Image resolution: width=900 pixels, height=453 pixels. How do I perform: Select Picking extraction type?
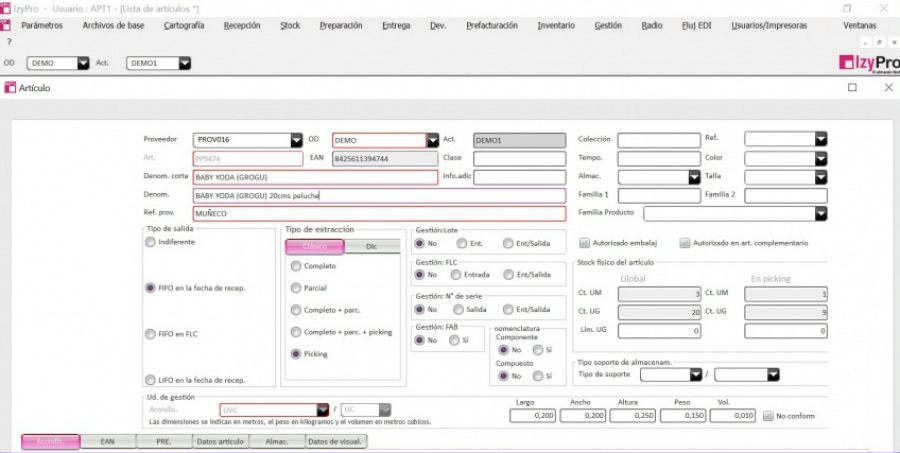click(296, 354)
